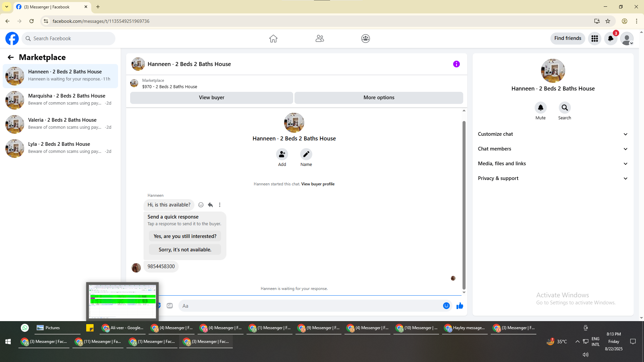This screenshot has height=362, width=644.
Task: Open Facebook notifications bell
Action: pyautogui.click(x=610, y=39)
